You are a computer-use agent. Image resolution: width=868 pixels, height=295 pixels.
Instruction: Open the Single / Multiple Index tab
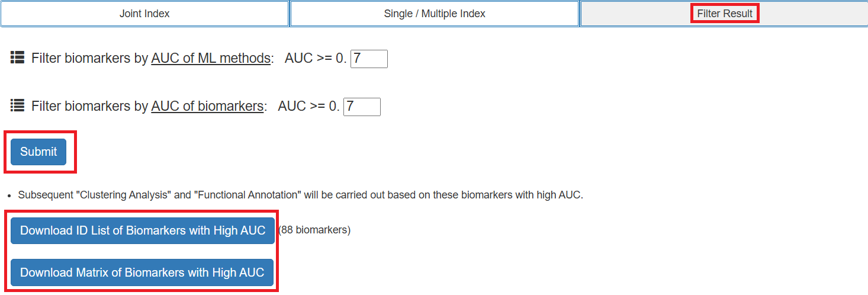tap(434, 14)
